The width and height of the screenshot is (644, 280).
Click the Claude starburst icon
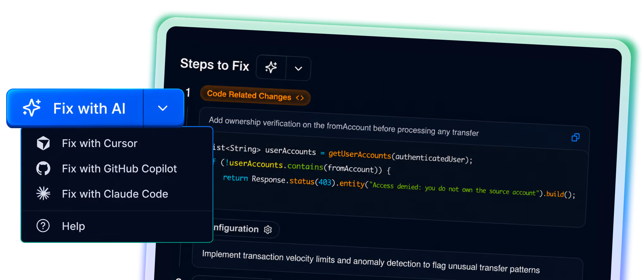(43, 193)
